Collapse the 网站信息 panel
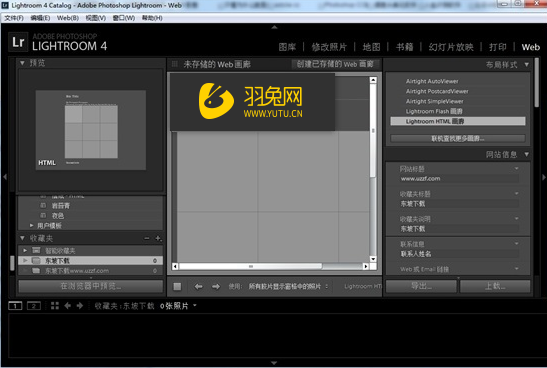 [x=526, y=154]
